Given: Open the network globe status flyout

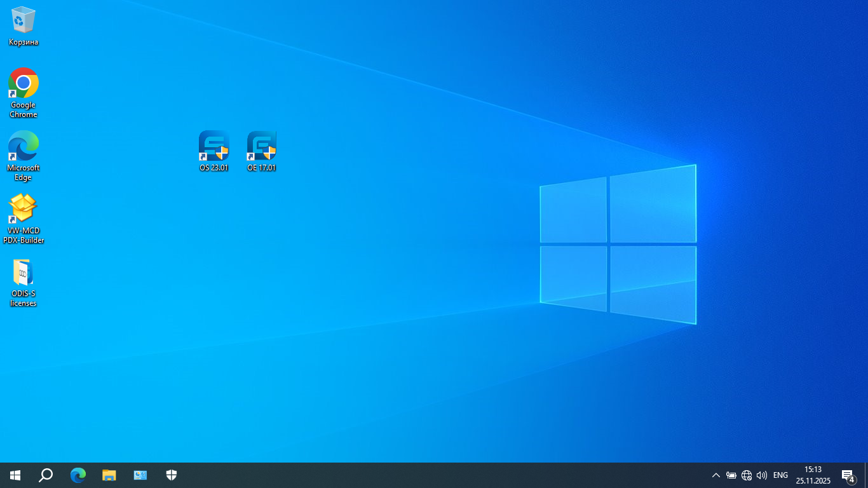Looking at the screenshot, I should 747,475.
